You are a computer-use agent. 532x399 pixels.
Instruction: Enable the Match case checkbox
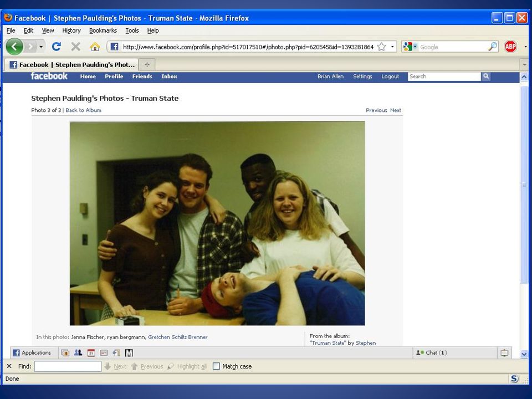click(216, 366)
